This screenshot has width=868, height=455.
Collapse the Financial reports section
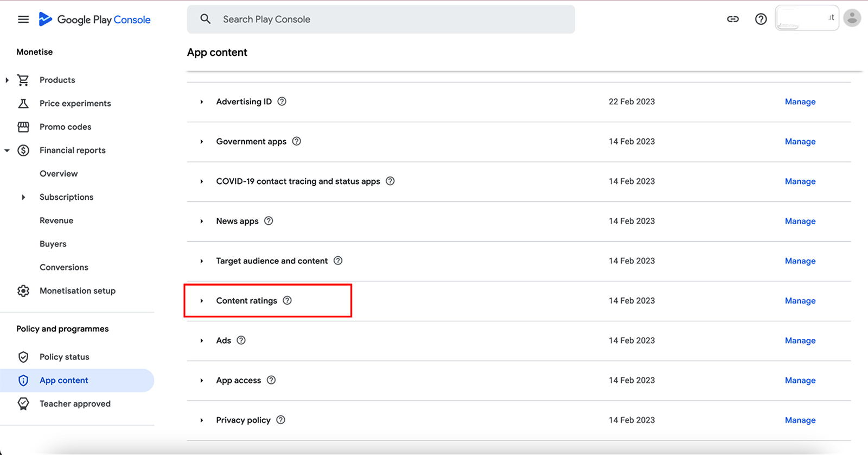(x=7, y=150)
